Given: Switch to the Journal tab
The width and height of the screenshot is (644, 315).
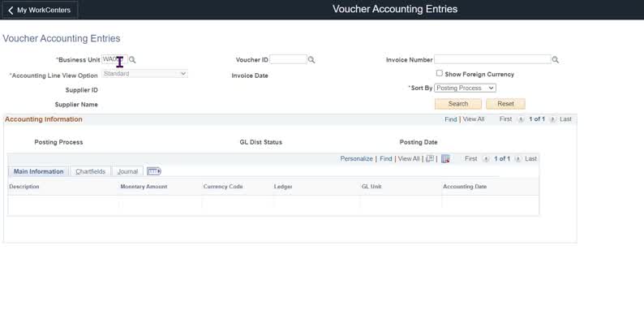Looking at the screenshot, I should 127,171.
